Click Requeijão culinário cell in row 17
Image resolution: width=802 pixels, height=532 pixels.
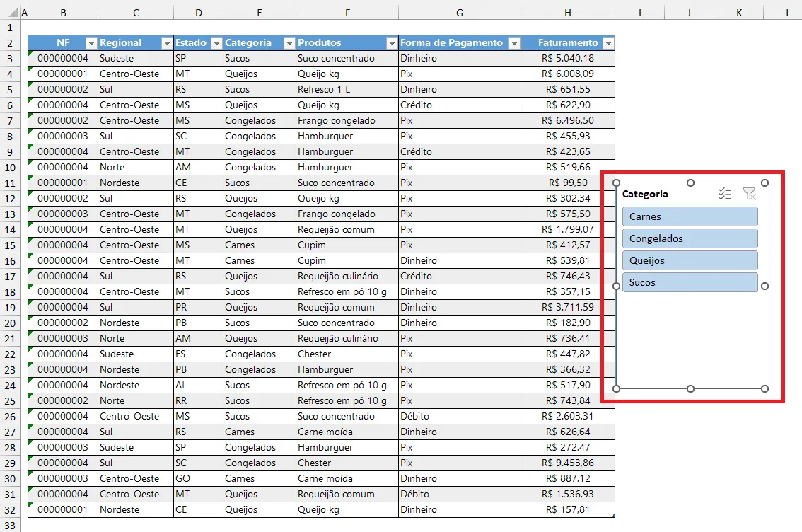[347, 276]
